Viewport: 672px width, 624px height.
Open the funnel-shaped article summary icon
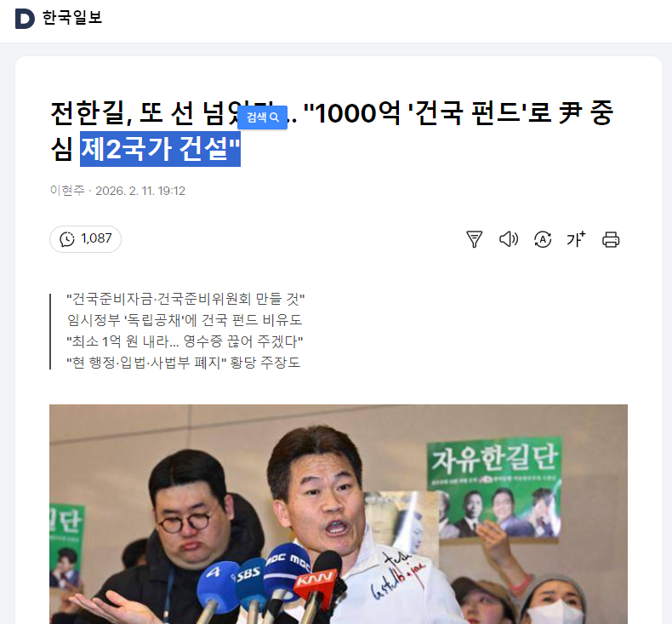tap(474, 239)
